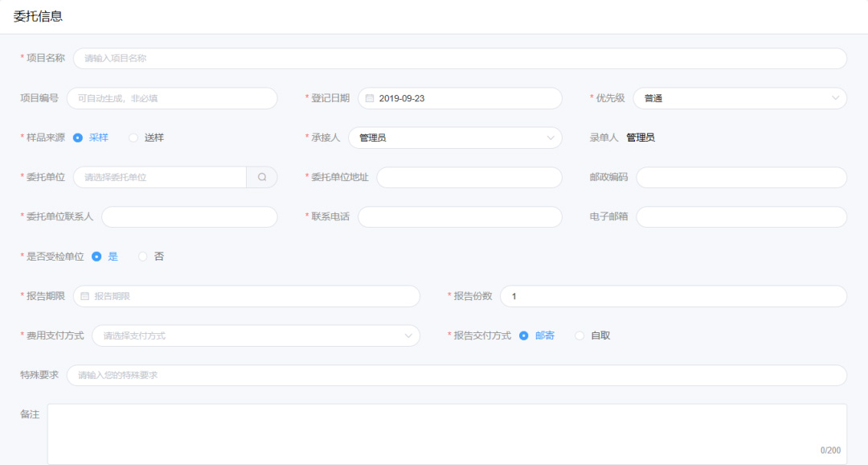The width and height of the screenshot is (868, 465).
Task: Click the 委托单位地址 input box
Action: 469,177
